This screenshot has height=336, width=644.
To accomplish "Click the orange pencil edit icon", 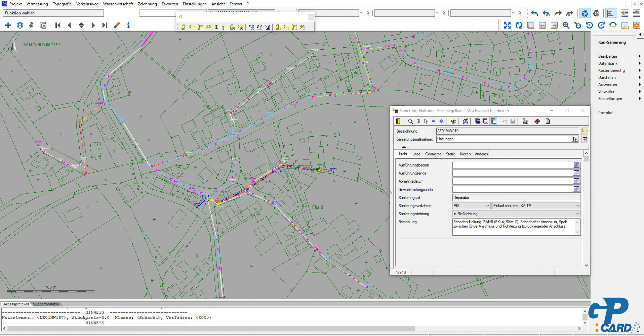I will click(117, 25).
